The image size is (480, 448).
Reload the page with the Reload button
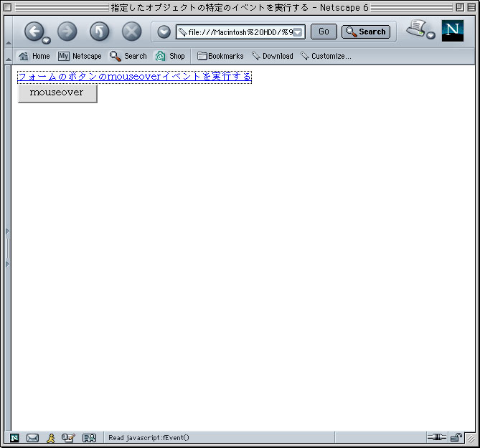(x=99, y=32)
